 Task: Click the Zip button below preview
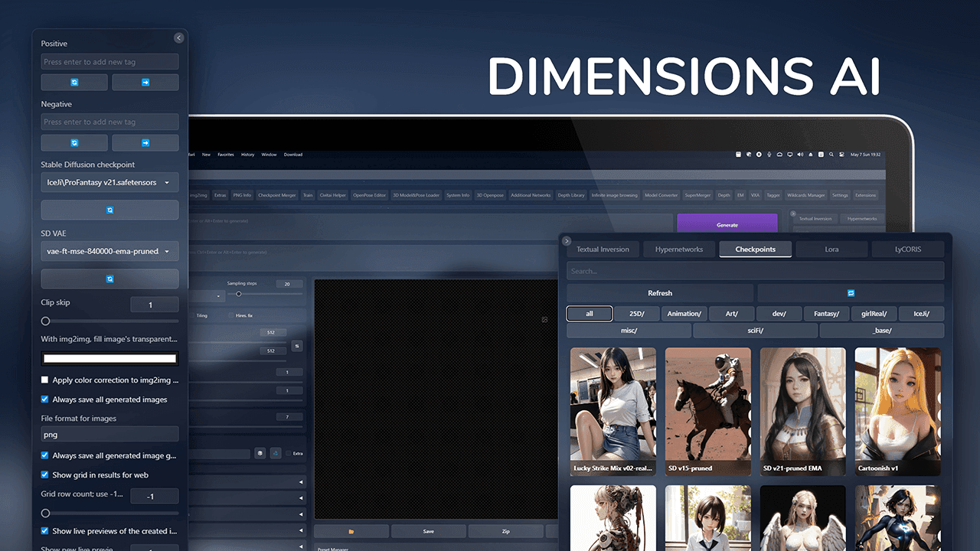click(x=506, y=531)
